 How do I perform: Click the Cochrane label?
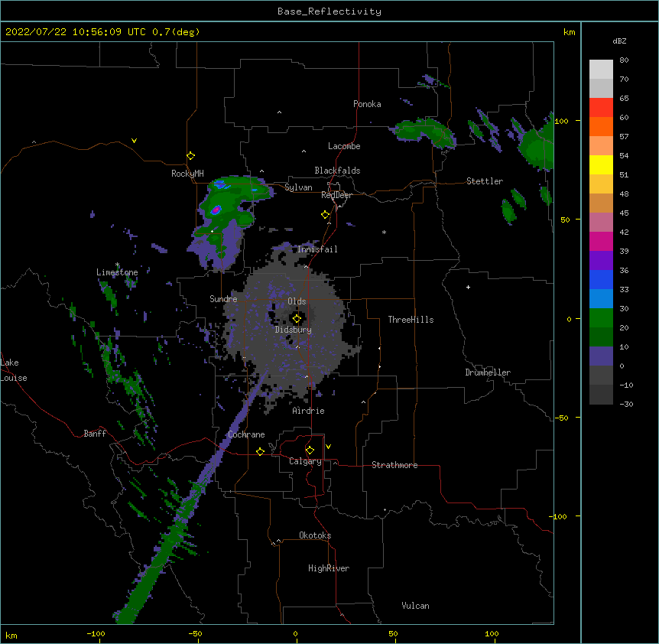(246, 434)
